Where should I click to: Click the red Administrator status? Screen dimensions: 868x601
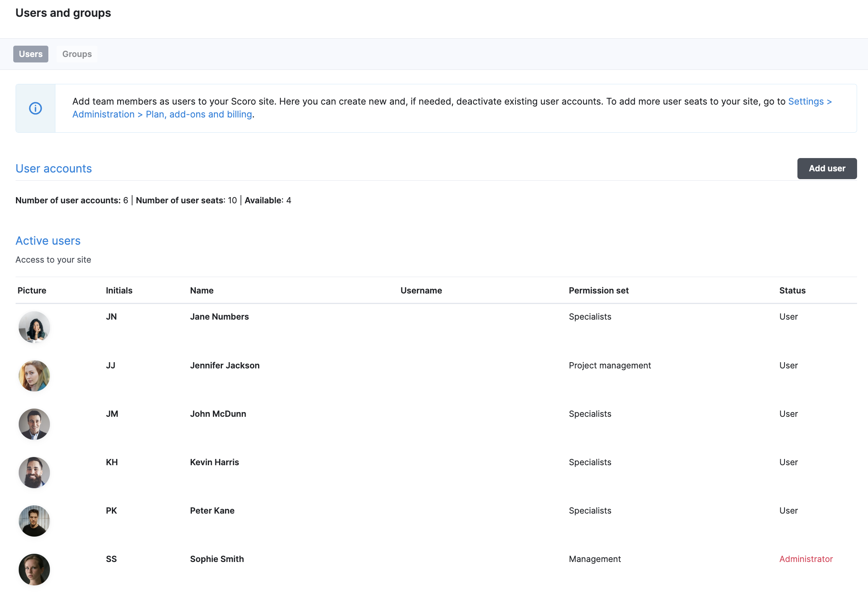(806, 559)
